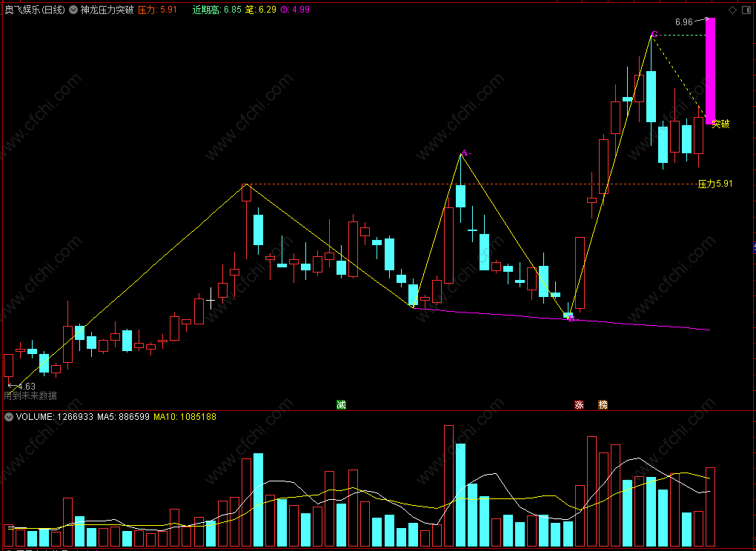Click the magenta ①: 4.99 value
This screenshot has height=551, width=756.
[294, 10]
